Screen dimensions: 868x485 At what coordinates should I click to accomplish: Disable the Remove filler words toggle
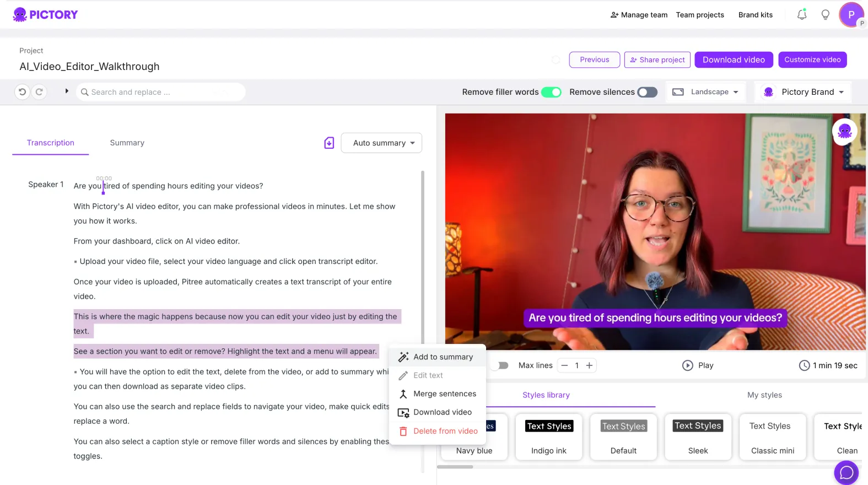point(551,92)
